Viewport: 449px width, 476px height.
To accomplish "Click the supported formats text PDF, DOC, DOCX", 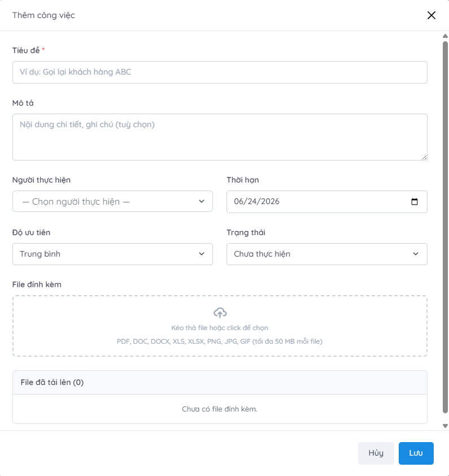I will point(220,341).
